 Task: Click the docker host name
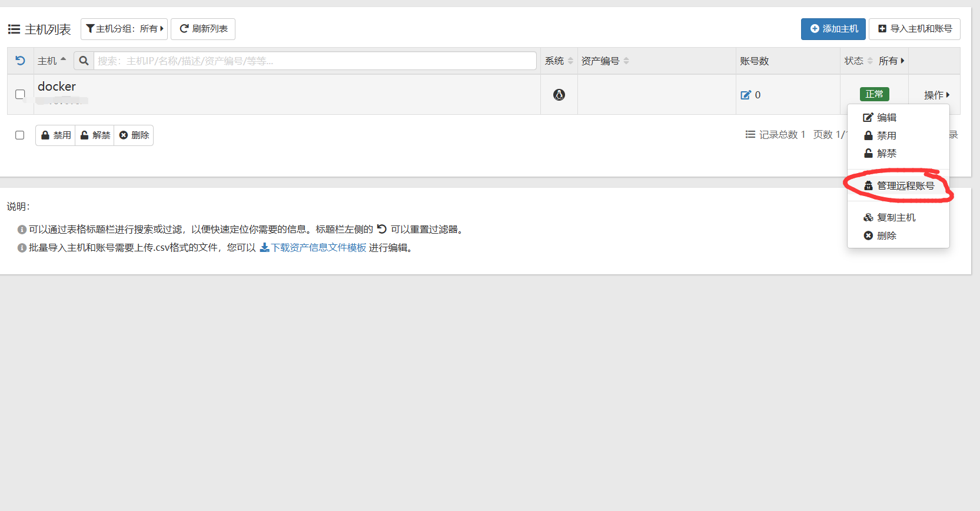tap(57, 87)
